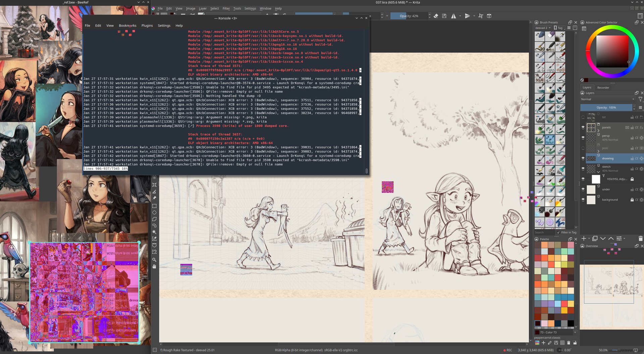Select the Zoom tool in toolbox
Screen dimensions: 644x354
pos(154,260)
